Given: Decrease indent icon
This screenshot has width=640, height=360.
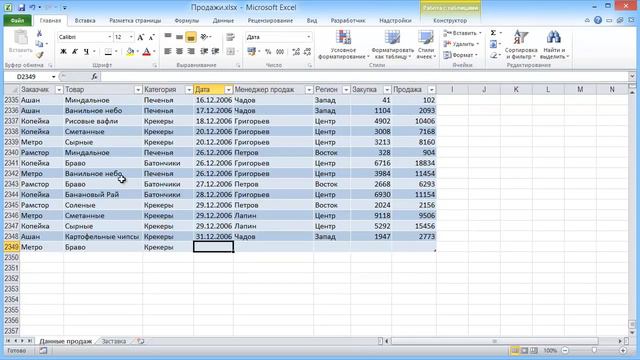Looking at the screenshot, I should tap(204, 51).
